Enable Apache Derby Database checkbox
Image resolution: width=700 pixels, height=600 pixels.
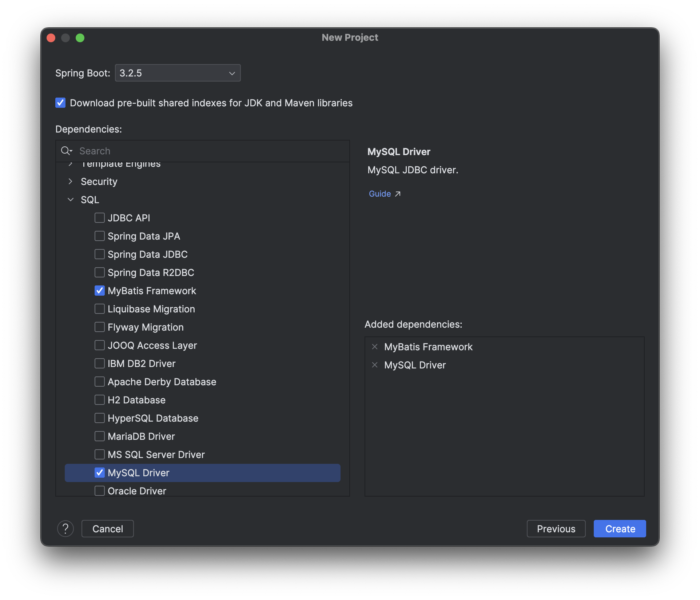(99, 382)
